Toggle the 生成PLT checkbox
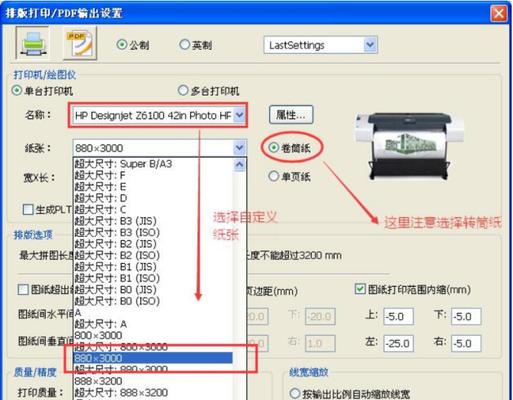The width and height of the screenshot is (513, 400). pos(28,209)
